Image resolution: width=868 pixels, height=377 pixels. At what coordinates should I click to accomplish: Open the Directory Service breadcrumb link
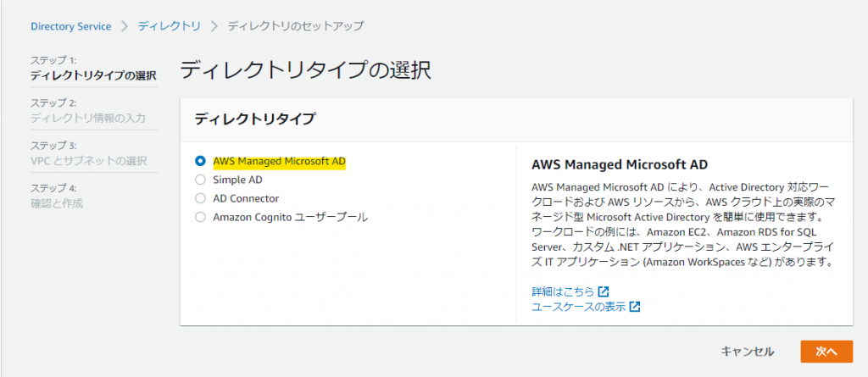pos(70,26)
